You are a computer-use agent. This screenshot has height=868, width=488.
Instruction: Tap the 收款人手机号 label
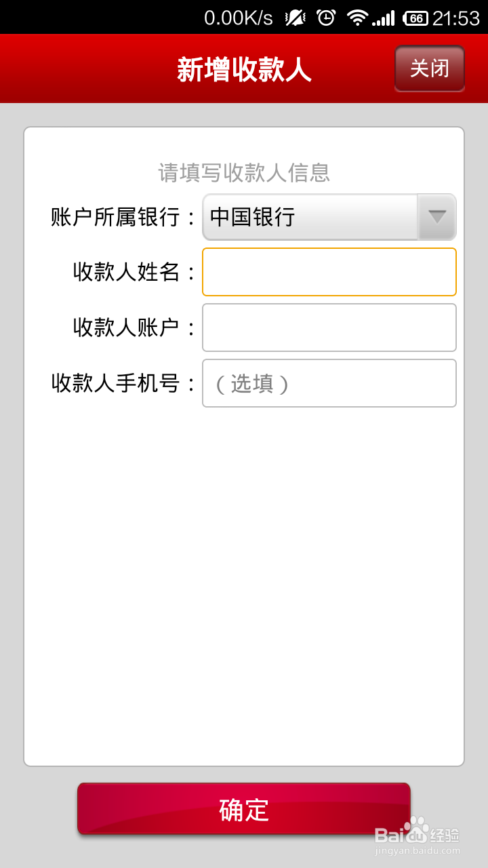[116, 383]
